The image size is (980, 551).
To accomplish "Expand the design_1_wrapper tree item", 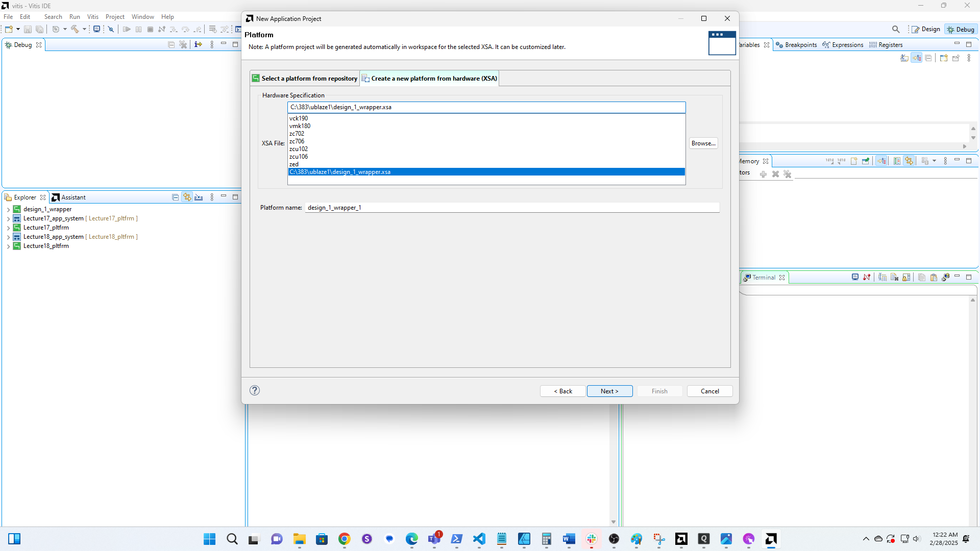I will tap(8, 210).
